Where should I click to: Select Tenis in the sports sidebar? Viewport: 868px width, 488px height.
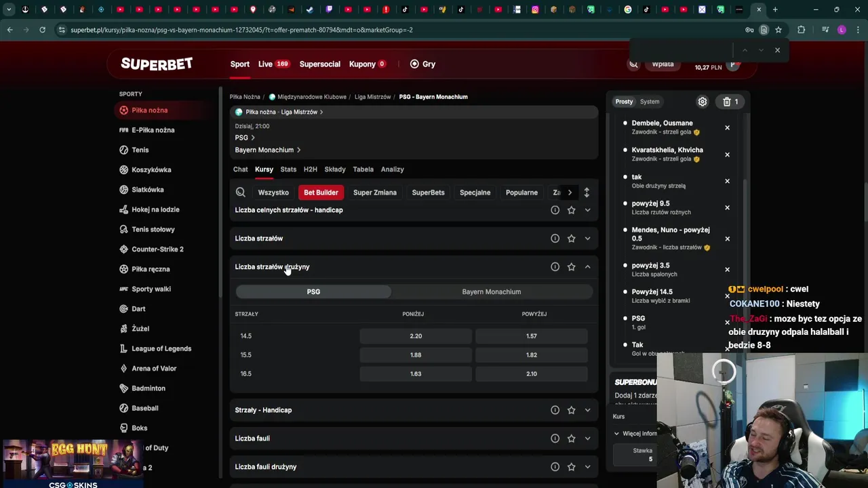[140, 150]
